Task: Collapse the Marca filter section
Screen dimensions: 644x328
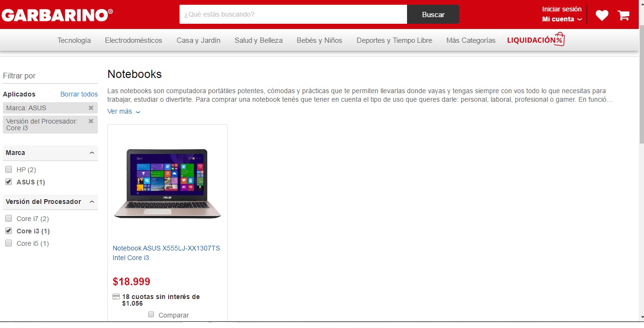Action: point(92,153)
